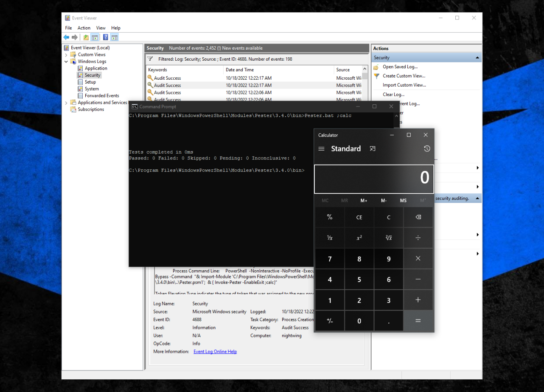Click the square root key

[388, 238]
